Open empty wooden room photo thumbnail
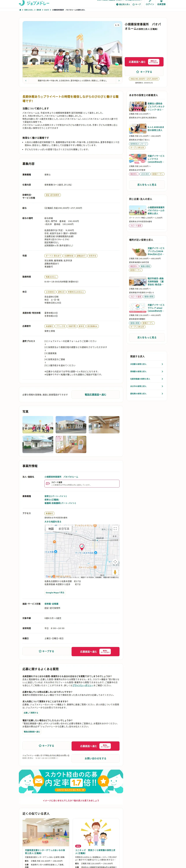Screen dimensions: 186x868 point(104,425)
